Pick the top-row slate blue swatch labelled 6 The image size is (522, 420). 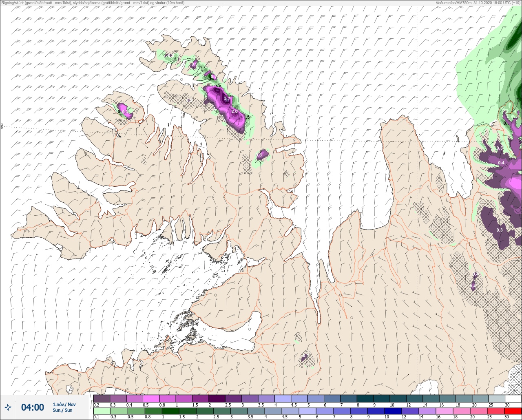[x=332, y=398]
